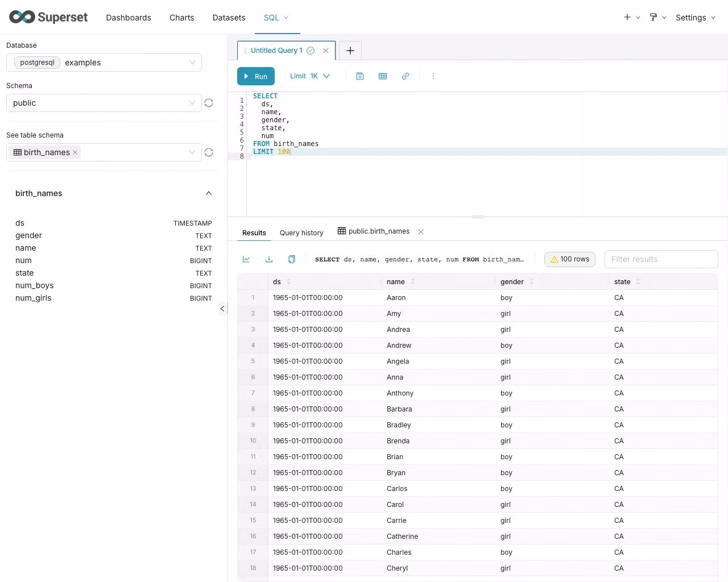Open the three-dot query options menu
728x582 pixels.
point(433,76)
